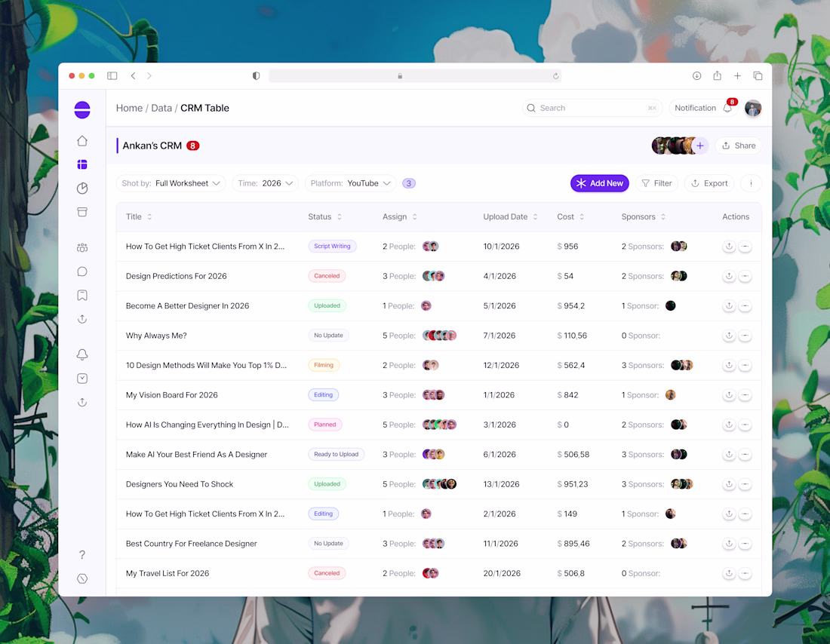This screenshot has height=644, width=830.
Task: Open the pie chart analytics sidebar icon
Action: [82, 189]
